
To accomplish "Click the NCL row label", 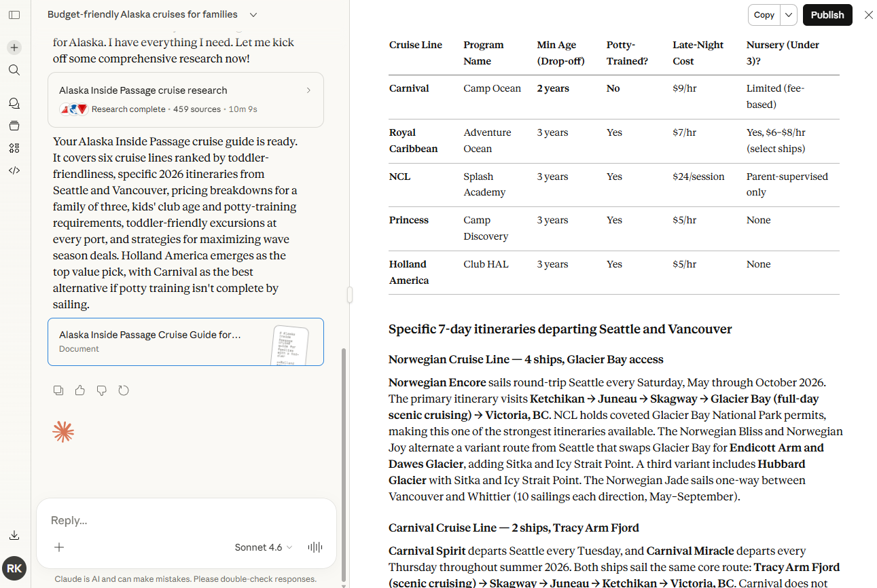I will coord(400,177).
